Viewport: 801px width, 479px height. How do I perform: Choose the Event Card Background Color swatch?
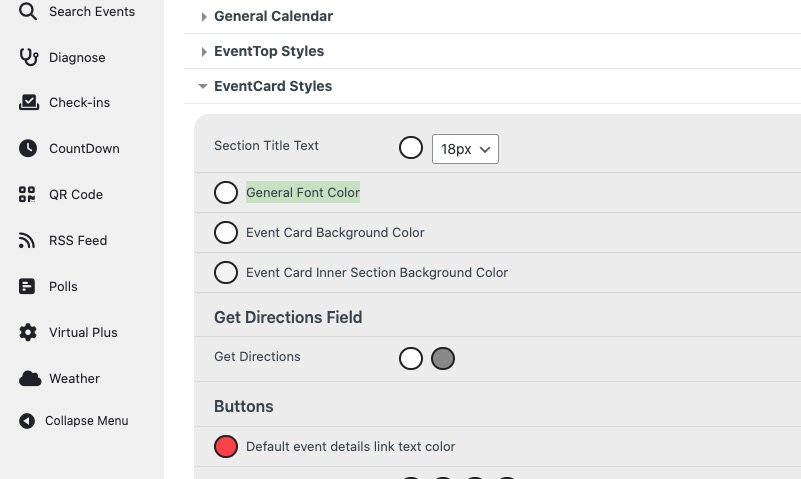[x=226, y=232]
